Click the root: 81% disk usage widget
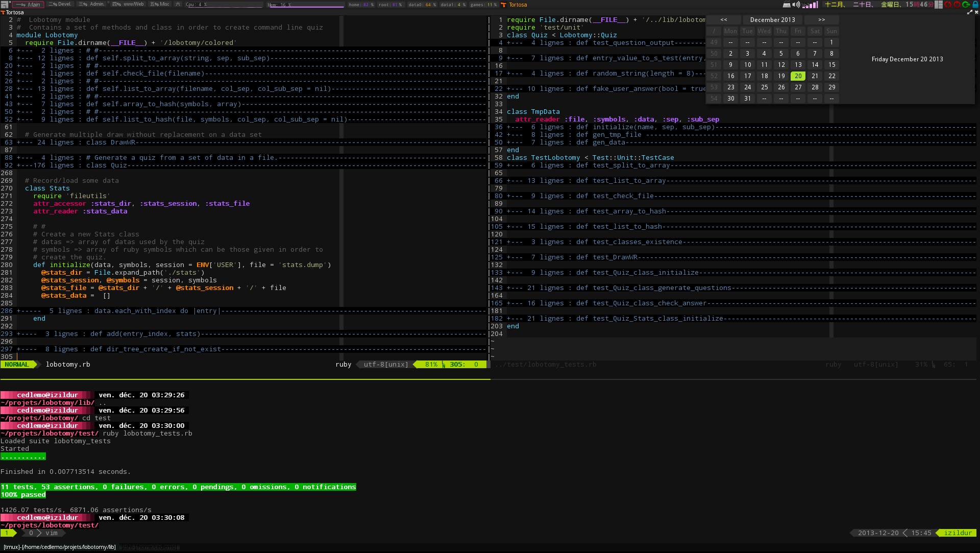980x553 pixels. tap(390, 5)
